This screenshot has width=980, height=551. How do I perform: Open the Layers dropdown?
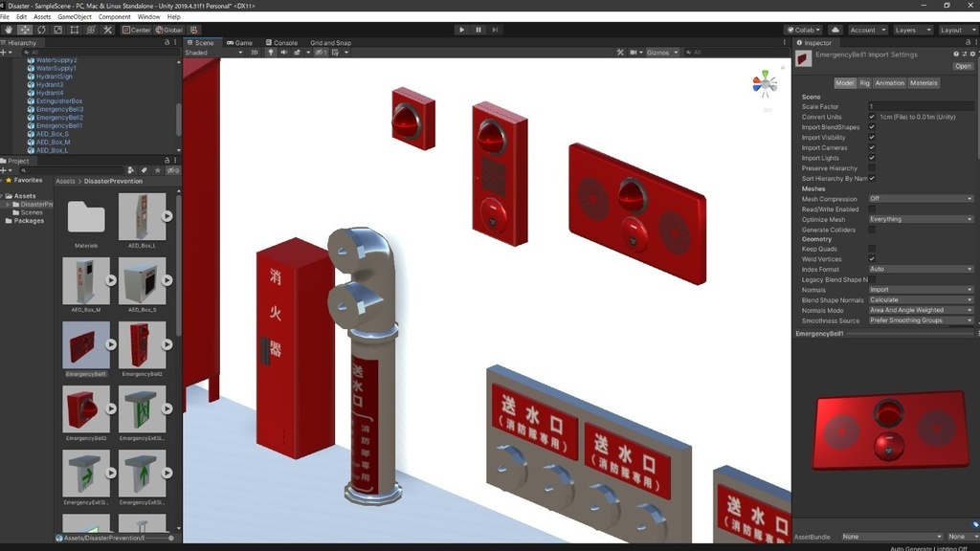pyautogui.click(x=912, y=30)
